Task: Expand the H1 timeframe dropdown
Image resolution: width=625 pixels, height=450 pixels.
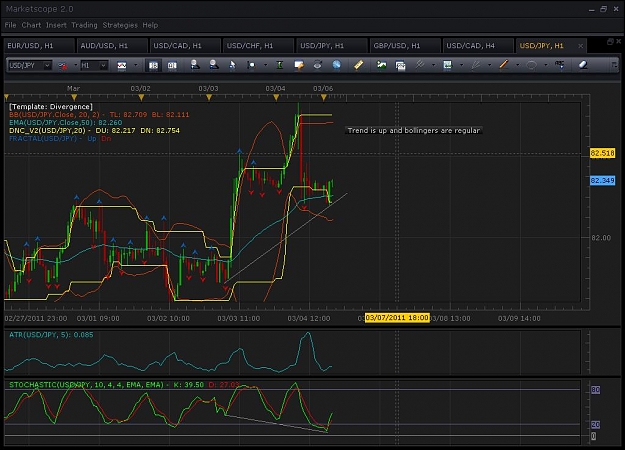Action: pyautogui.click(x=103, y=65)
